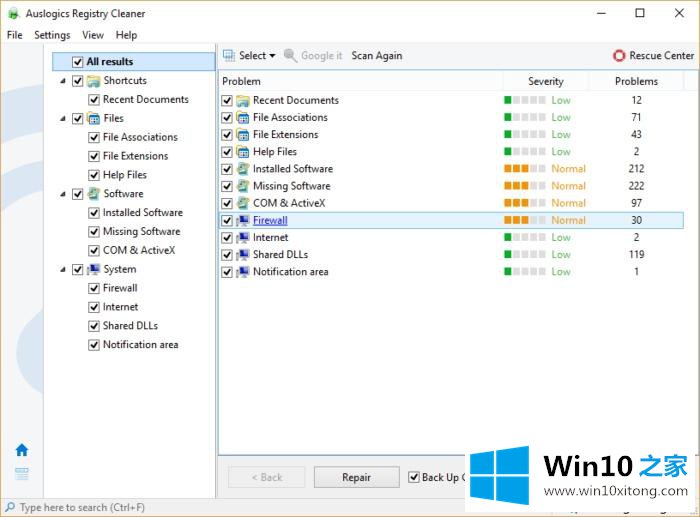This screenshot has width=700, height=517.
Task: Click the Installed Software icon in results list
Action: (x=242, y=169)
